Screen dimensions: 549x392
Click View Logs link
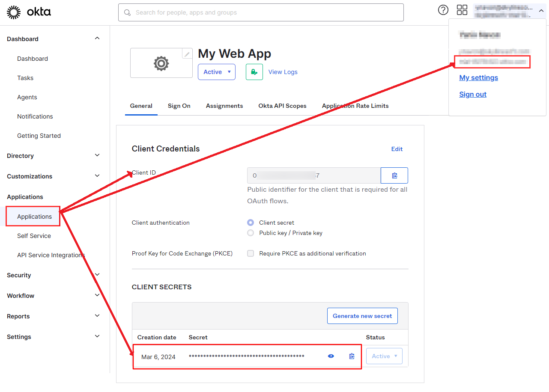[x=283, y=72]
